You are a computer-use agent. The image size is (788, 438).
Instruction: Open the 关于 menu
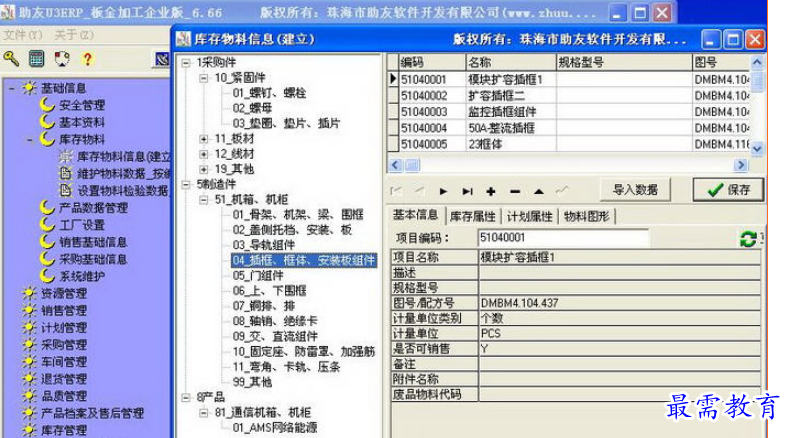(x=74, y=35)
